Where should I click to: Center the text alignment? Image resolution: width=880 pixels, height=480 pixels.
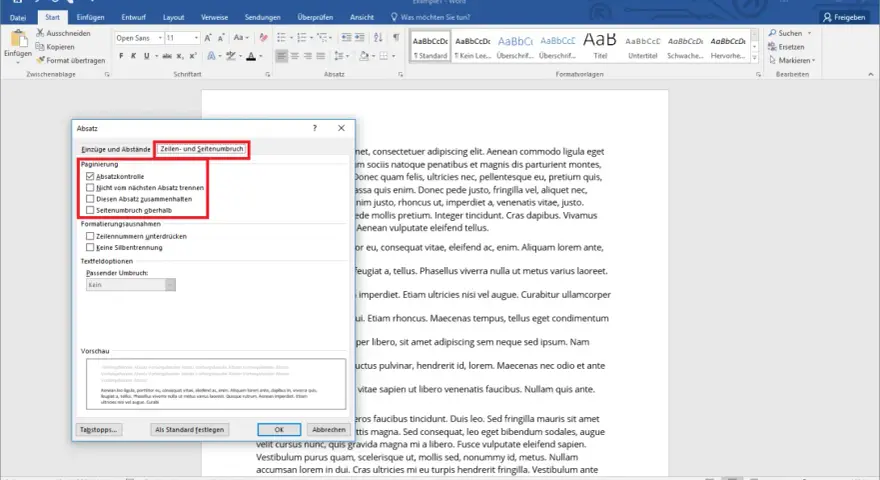295,56
